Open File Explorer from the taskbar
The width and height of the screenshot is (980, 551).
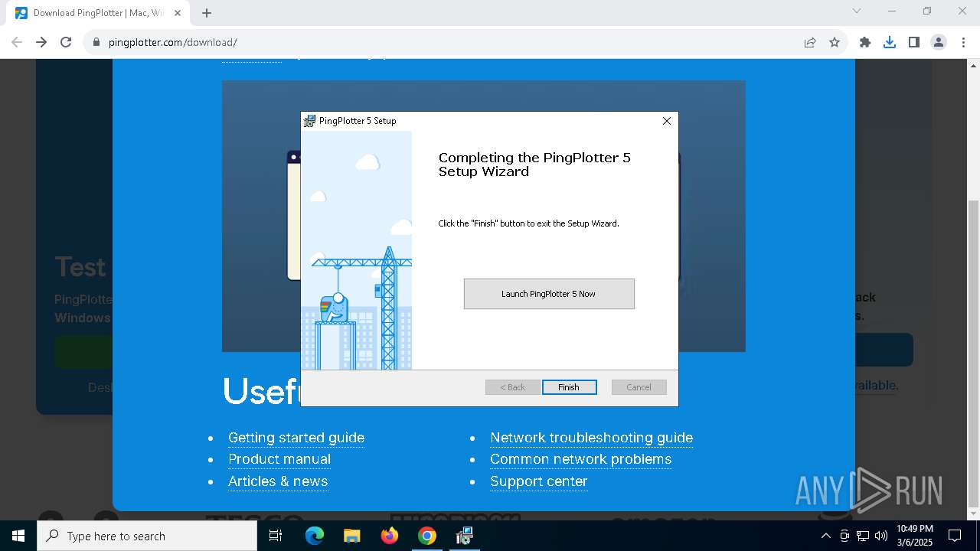point(352,536)
